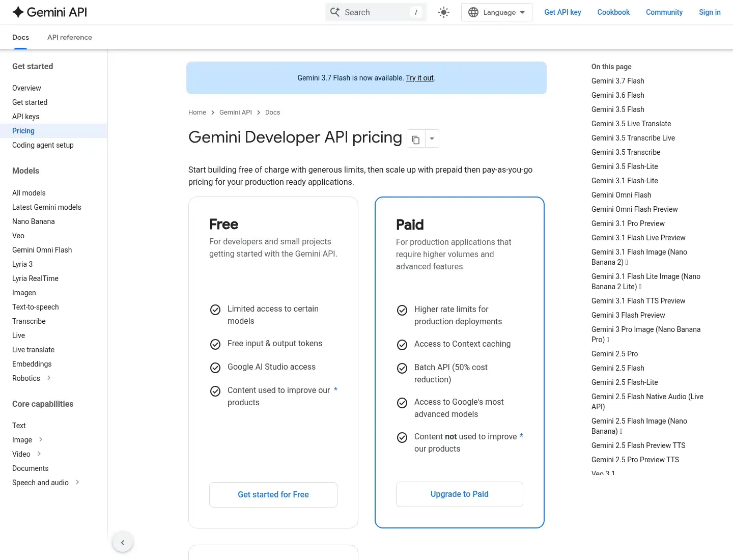Open the page actions dropdown arrow
The width and height of the screenshot is (733, 560).
[432, 138]
